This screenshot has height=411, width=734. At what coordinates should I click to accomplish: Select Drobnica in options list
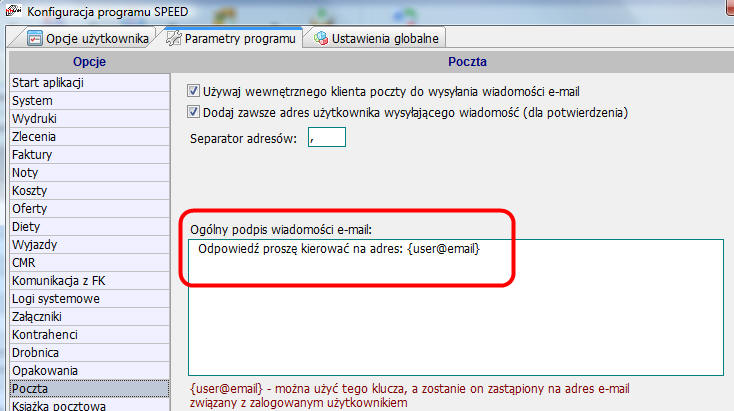89,353
